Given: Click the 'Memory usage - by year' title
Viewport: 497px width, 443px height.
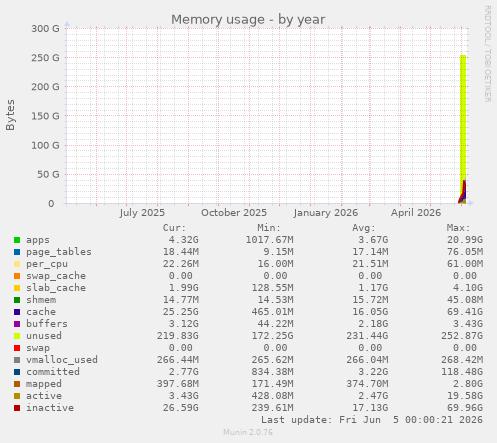Looking at the screenshot, I should (248, 20).
